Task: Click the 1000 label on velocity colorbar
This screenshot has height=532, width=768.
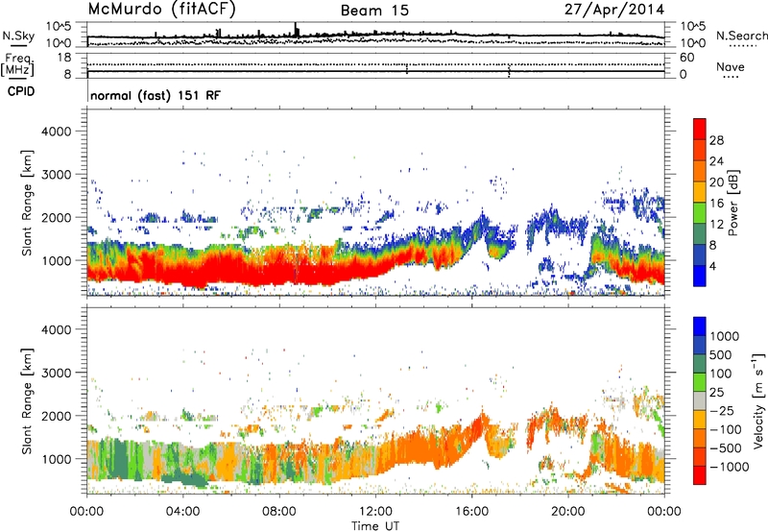Action: pyautogui.click(x=725, y=336)
